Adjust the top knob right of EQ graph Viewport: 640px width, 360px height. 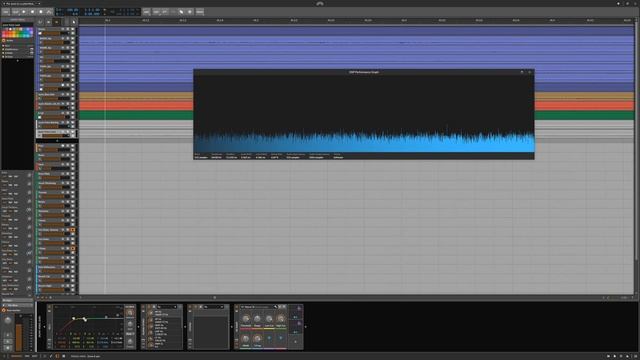130,313
